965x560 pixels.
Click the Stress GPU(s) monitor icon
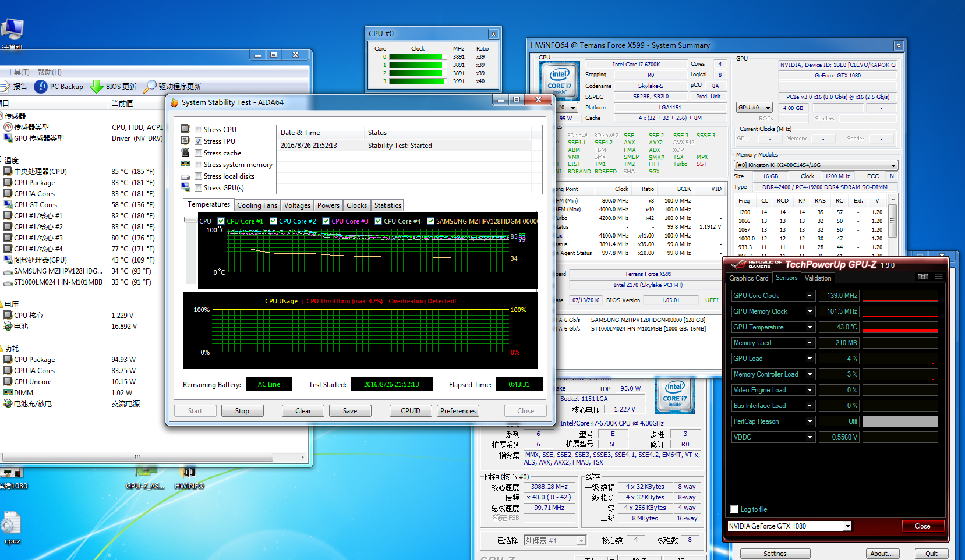(x=185, y=187)
